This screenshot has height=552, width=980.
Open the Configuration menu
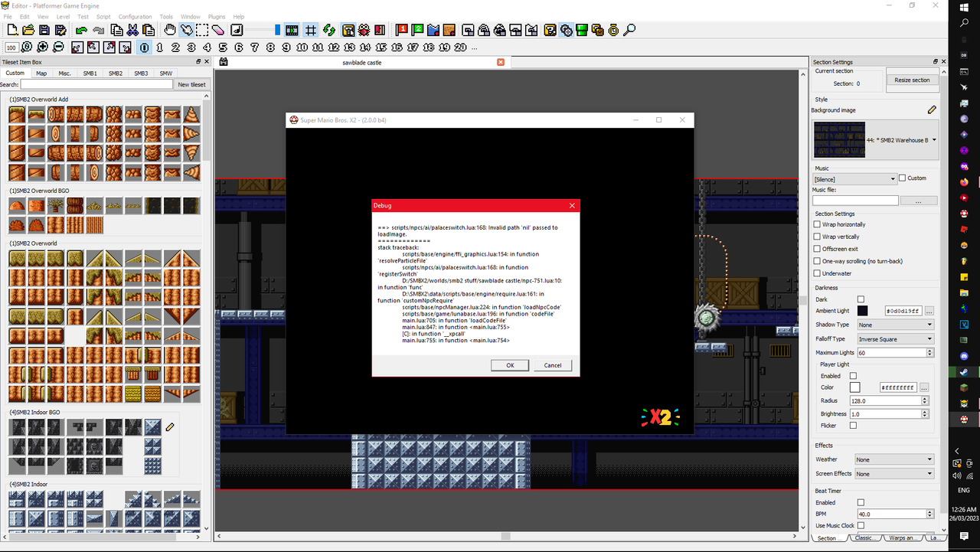(x=135, y=16)
